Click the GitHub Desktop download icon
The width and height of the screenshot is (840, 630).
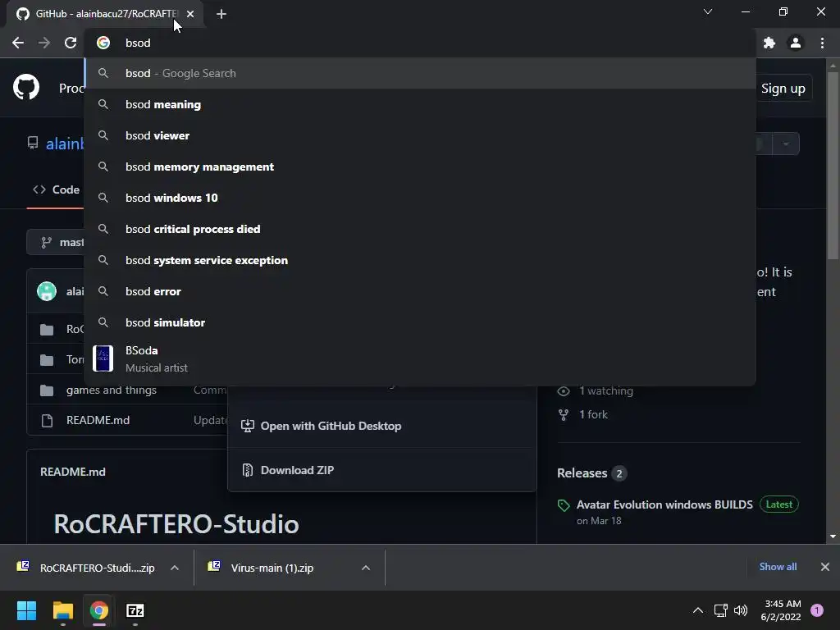coord(247,426)
